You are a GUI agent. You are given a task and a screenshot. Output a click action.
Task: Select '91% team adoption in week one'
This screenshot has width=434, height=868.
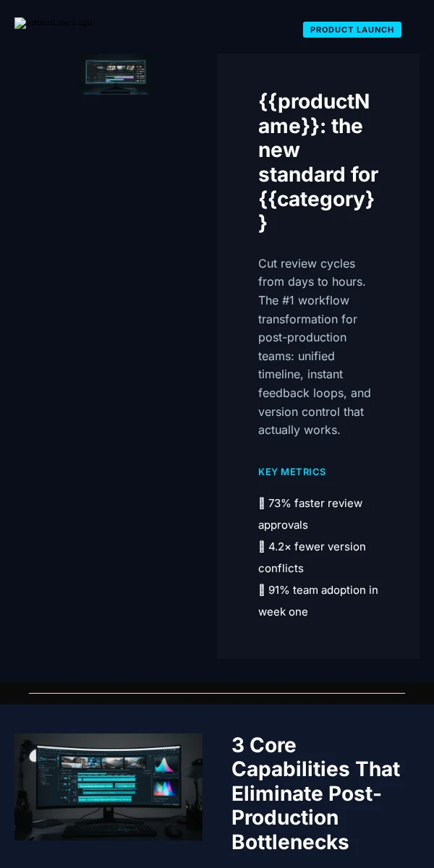[x=318, y=601]
